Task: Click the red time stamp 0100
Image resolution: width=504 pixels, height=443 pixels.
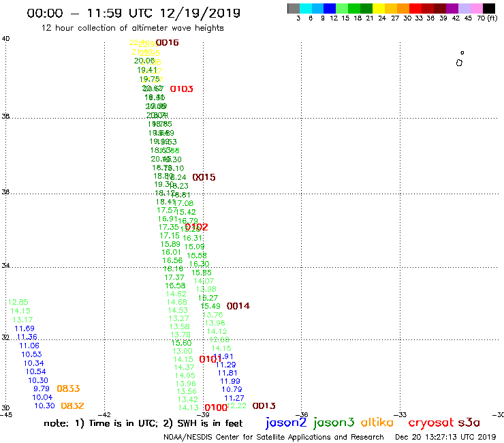Action: click(216, 408)
